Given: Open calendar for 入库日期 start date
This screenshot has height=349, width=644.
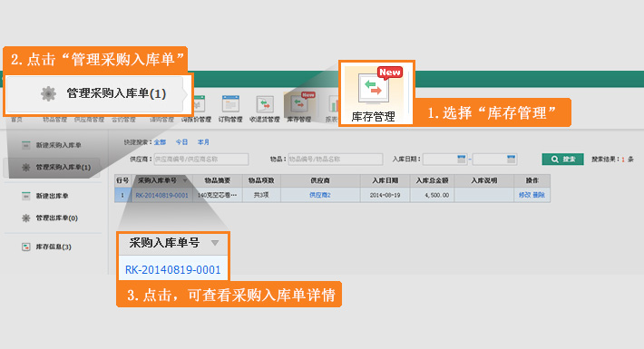Looking at the screenshot, I should coord(462,159).
